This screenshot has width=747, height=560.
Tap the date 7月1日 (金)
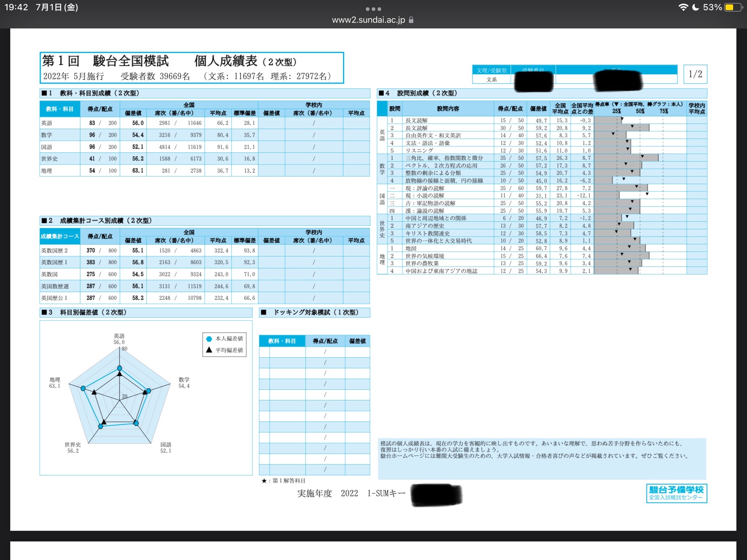tap(57, 7)
